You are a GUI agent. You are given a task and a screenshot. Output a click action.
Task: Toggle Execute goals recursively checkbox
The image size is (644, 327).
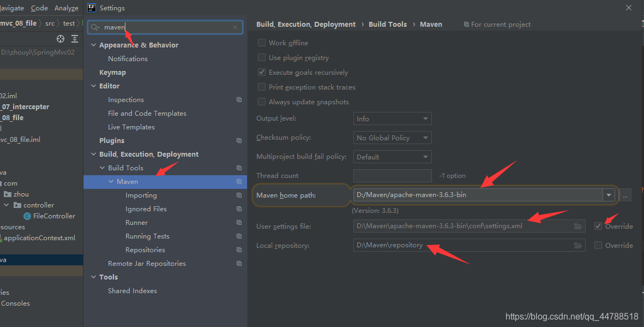click(x=262, y=73)
